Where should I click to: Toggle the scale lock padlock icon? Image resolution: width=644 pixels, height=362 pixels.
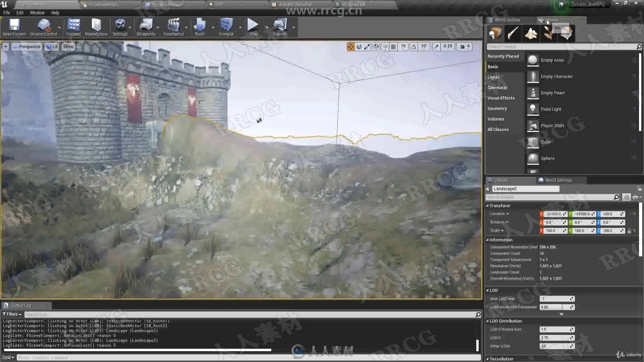coord(629,231)
